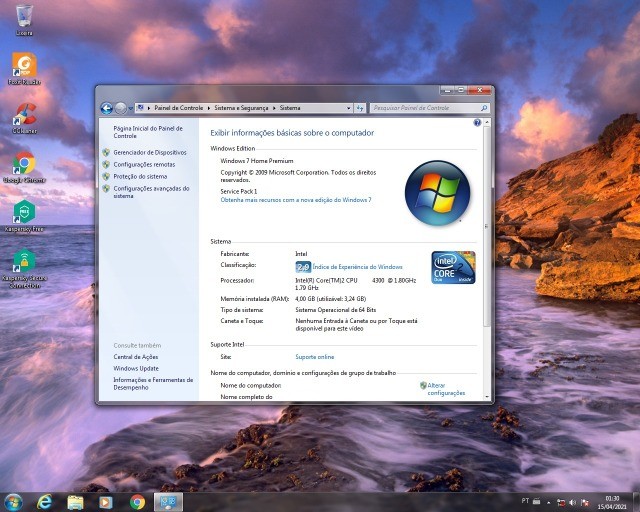The height and width of the screenshot is (512, 640).
Task: Show hidden tray icons arrow
Action: pyautogui.click(x=548, y=503)
